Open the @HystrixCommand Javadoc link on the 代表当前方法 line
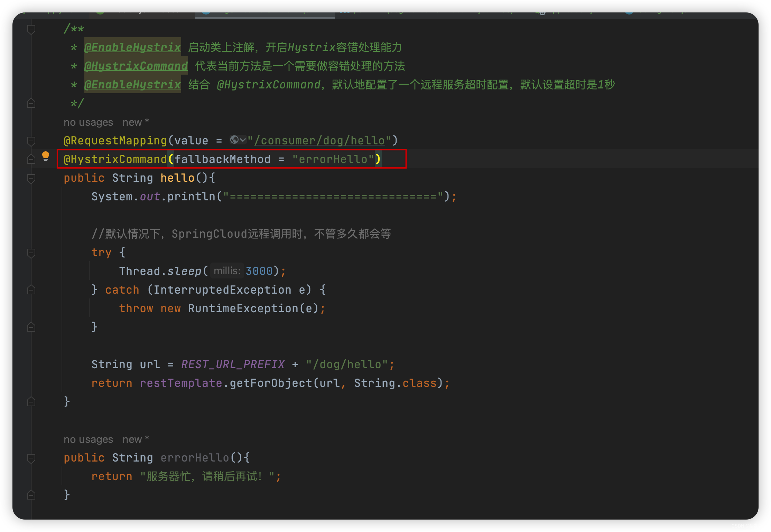 [x=136, y=66]
